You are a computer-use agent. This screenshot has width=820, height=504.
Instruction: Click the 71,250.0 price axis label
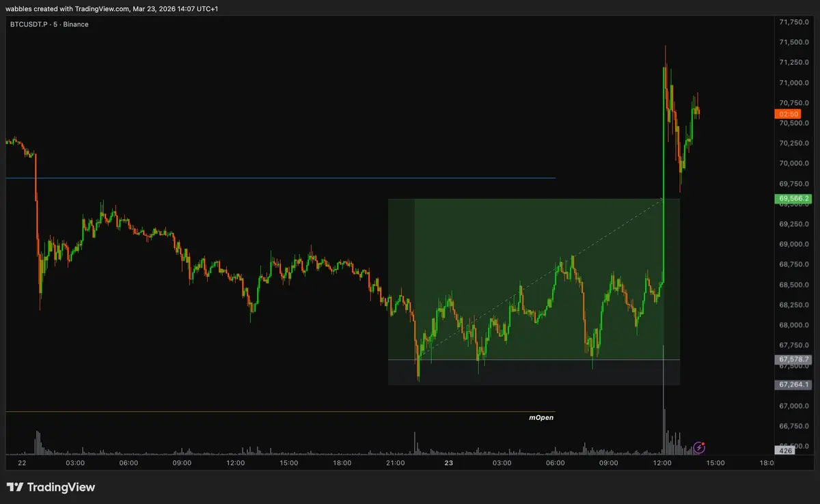pyautogui.click(x=794, y=63)
